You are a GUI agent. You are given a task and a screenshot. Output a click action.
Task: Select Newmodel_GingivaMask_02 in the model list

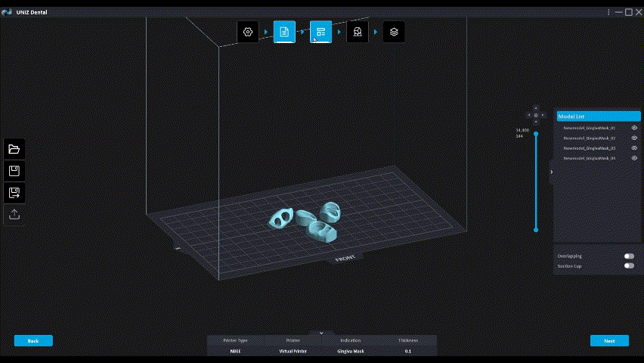tap(590, 138)
